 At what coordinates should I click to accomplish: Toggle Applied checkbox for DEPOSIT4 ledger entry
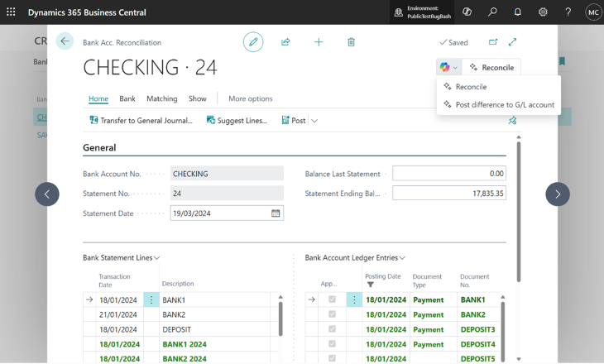(x=332, y=343)
